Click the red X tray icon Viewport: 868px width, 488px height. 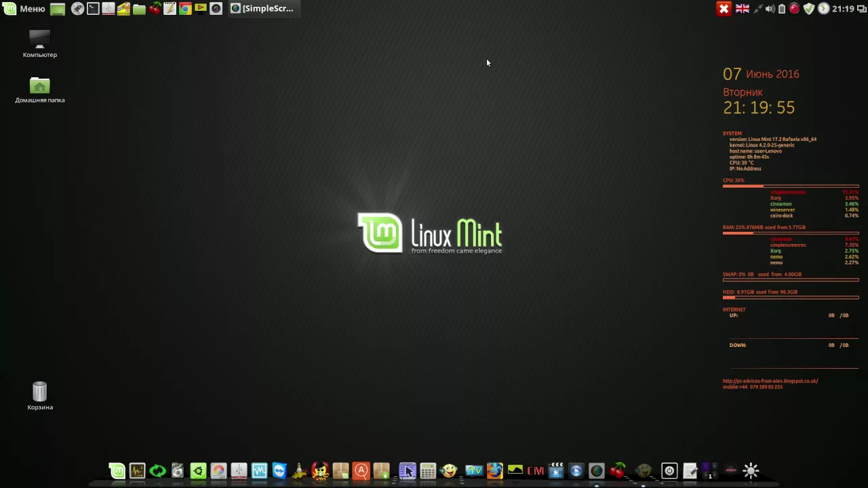[724, 9]
